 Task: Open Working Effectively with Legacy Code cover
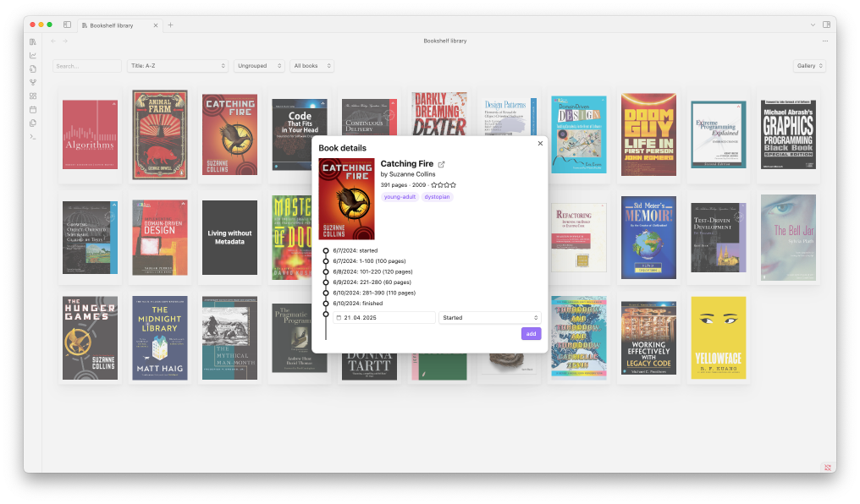pos(648,338)
